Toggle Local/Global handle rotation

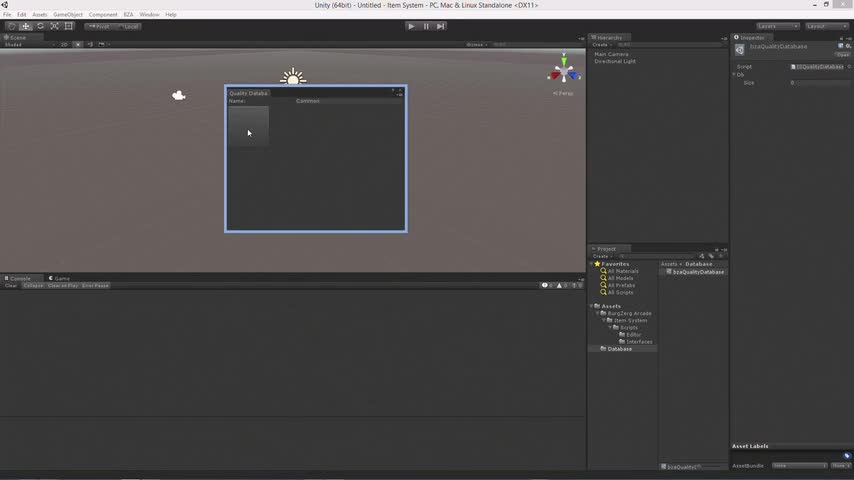(129, 26)
